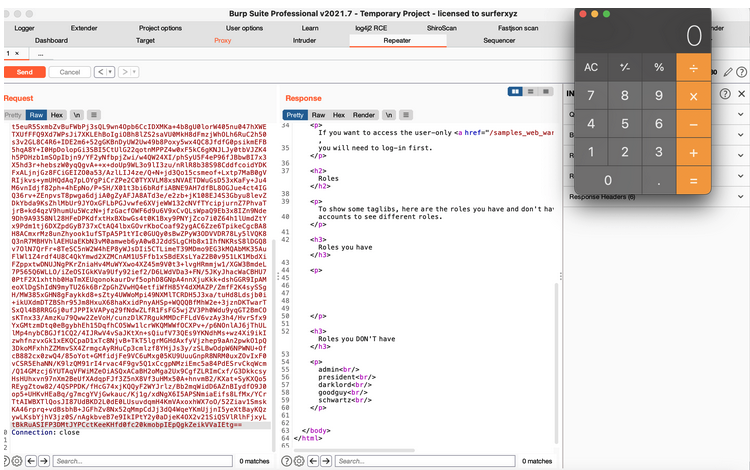Image resolution: width=750 pixels, height=470 pixels.
Task: Toggle Request non-printing characters \n button
Action: coord(77,115)
